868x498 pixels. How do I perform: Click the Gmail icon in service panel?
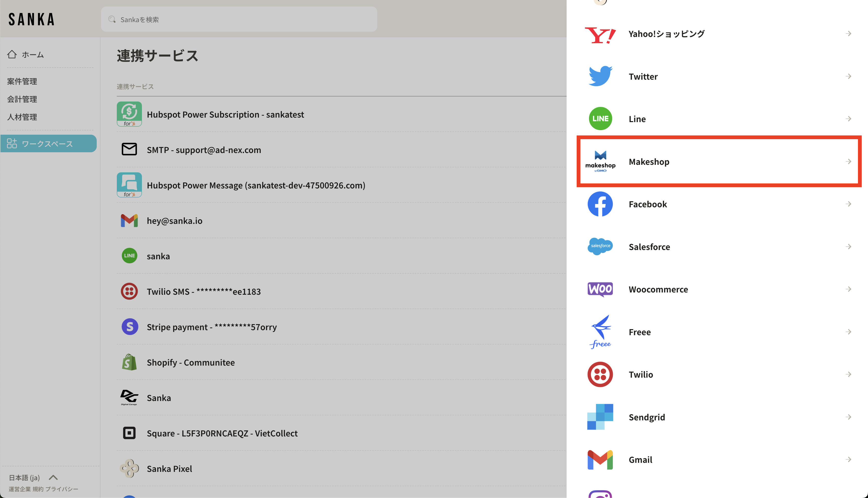coord(600,460)
